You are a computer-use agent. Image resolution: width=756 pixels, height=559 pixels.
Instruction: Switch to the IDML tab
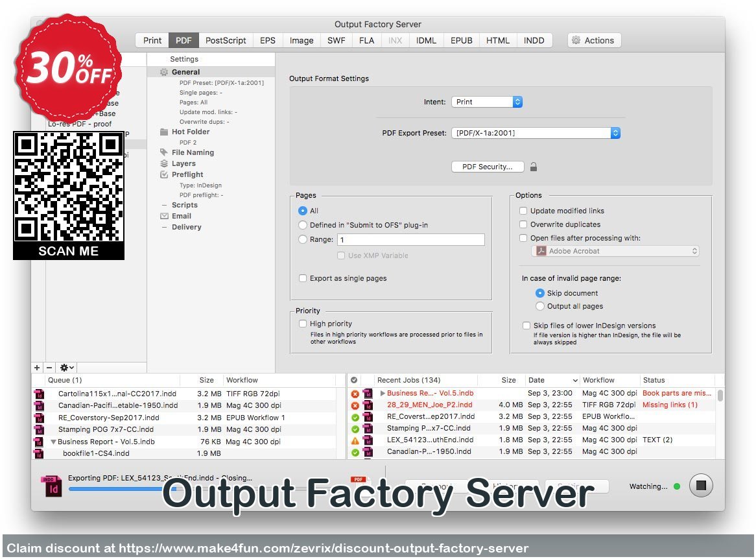426,40
